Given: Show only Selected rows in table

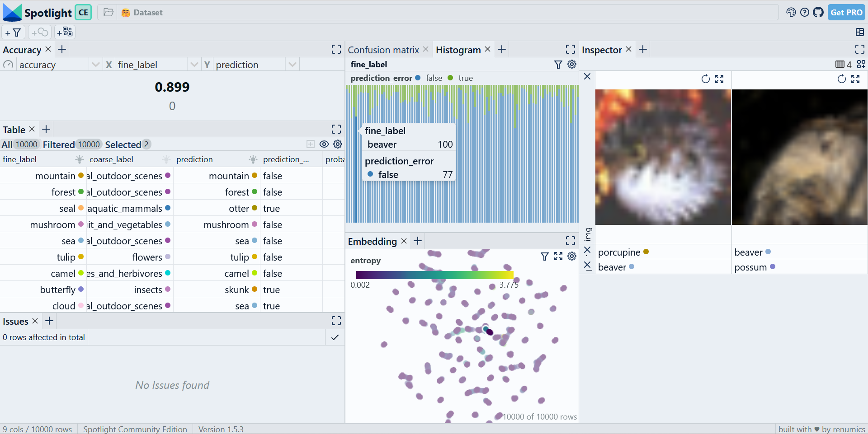Looking at the screenshot, I should click(127, 145).
